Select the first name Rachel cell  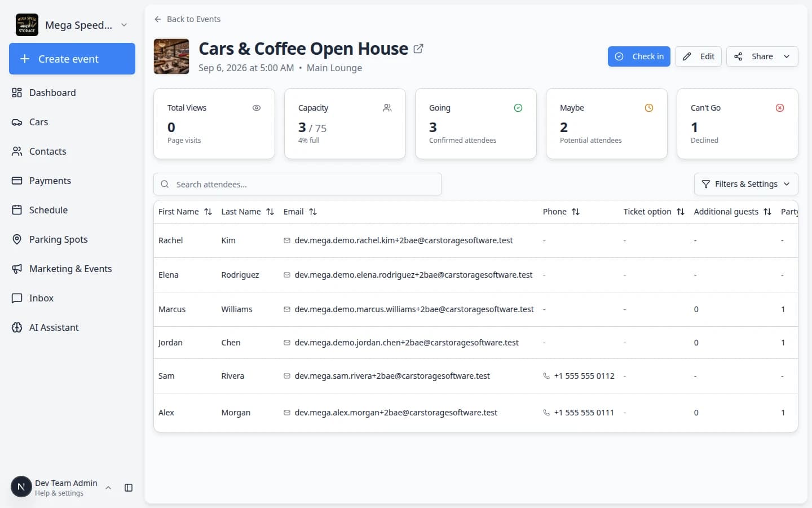pyautogui.click(x=170, y=240)
